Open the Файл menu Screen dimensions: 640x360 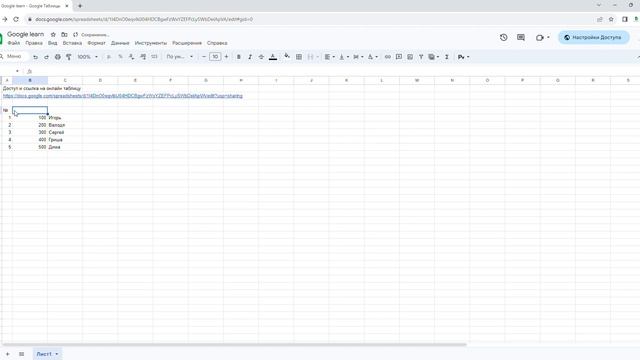click(13, 43)
